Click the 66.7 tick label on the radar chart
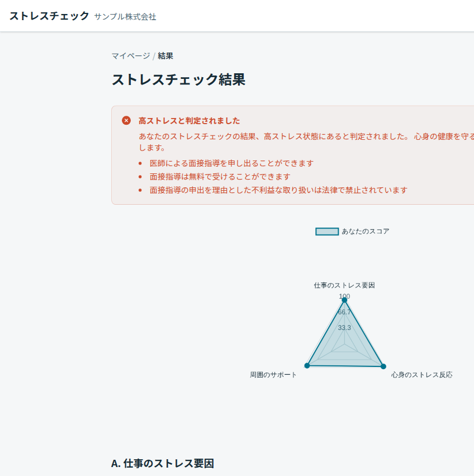 [x=344, y=312]
